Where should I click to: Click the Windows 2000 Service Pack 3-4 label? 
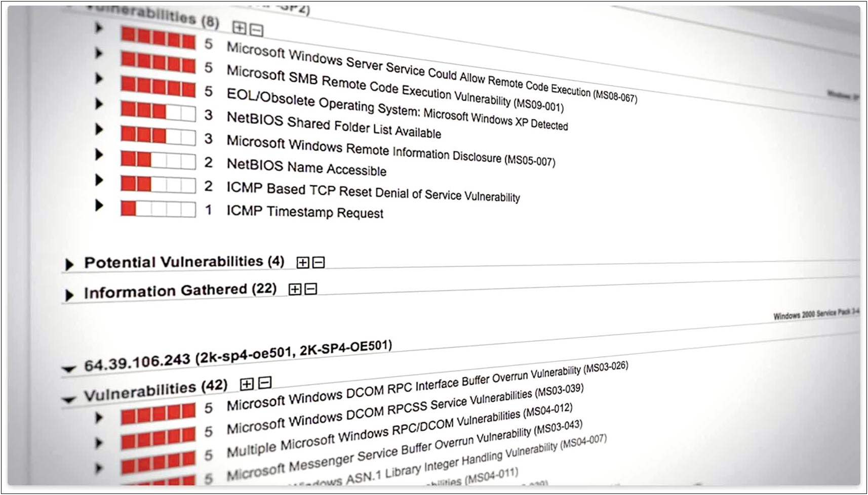(816, 314)
